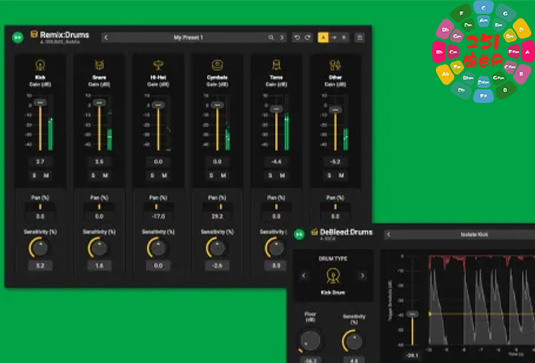Viewport: 535px width, 363px height.
Task: Select previous drum type in DeBleed
Action: click(304, 276)
